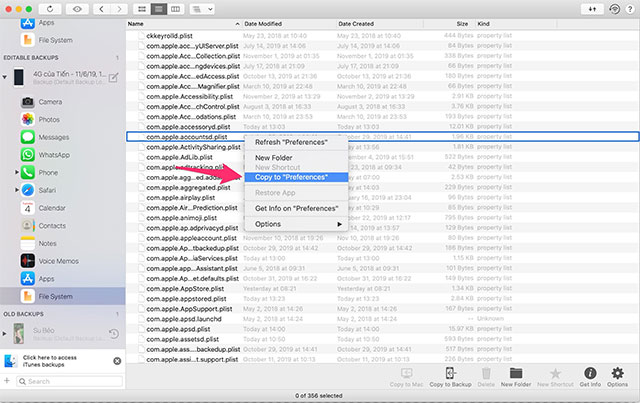Select com.apple.accountsd.plist file

[x=382, y=137]
